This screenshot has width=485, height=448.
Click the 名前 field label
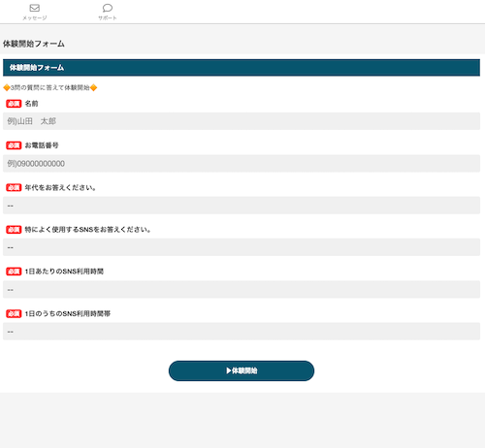[31, 104]
